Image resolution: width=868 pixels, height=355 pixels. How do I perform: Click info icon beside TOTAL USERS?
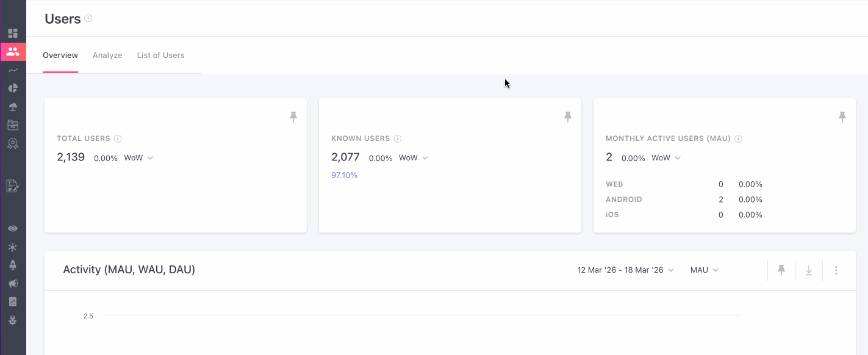pyautogui.click(x=118, y=138)
